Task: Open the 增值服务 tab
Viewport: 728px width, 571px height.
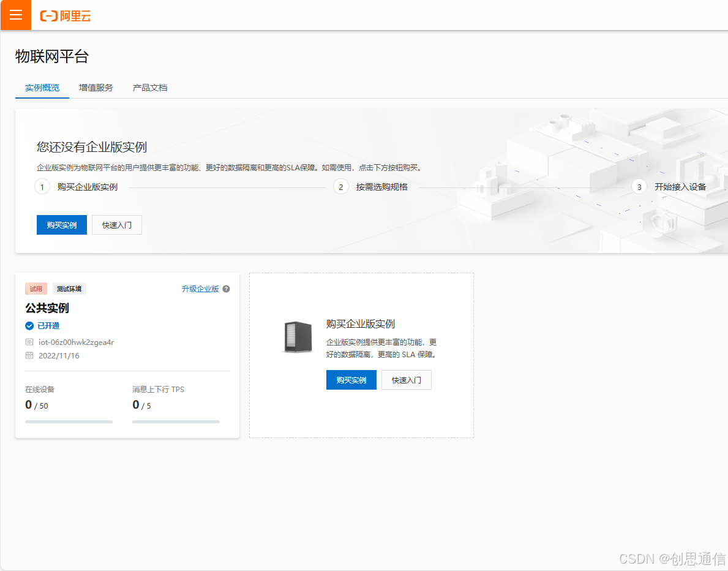Action: (x=96, y=88)
